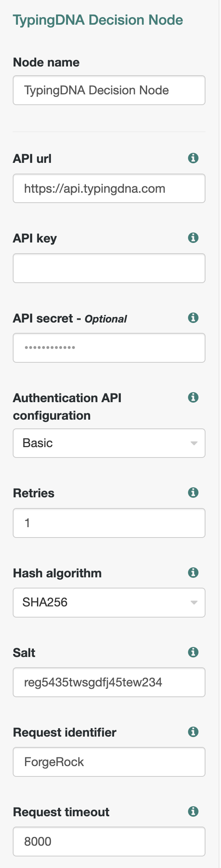Select the empty API key field
221x868 pixels.
109,268
